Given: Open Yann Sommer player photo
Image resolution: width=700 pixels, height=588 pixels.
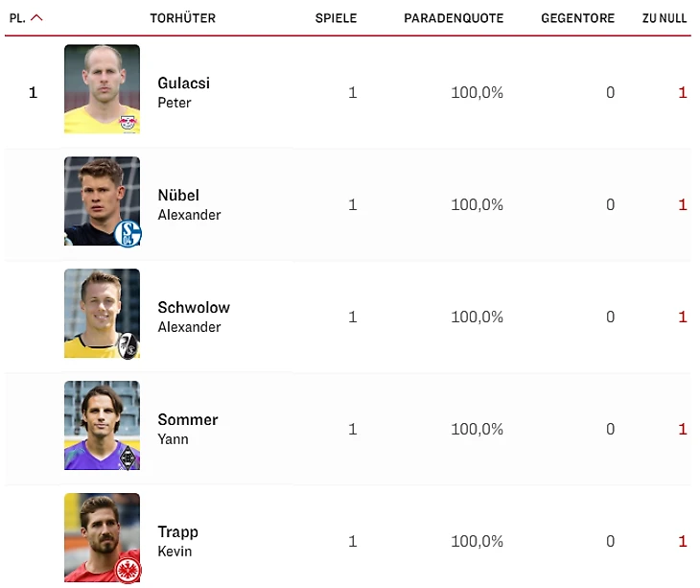Looking at the screenshot, I should click(102, 425).
